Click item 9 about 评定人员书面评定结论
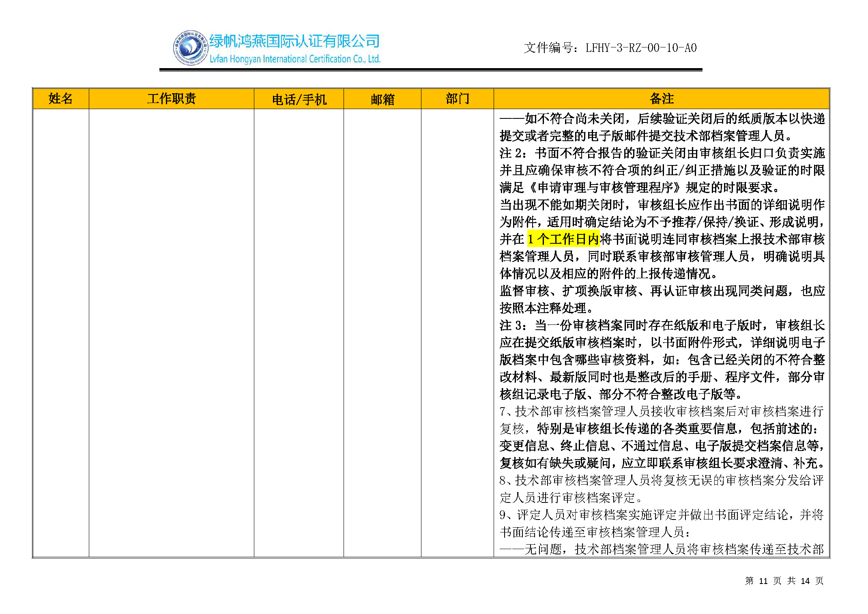Viewport: 868px width, 614px height. pos(662,515)
